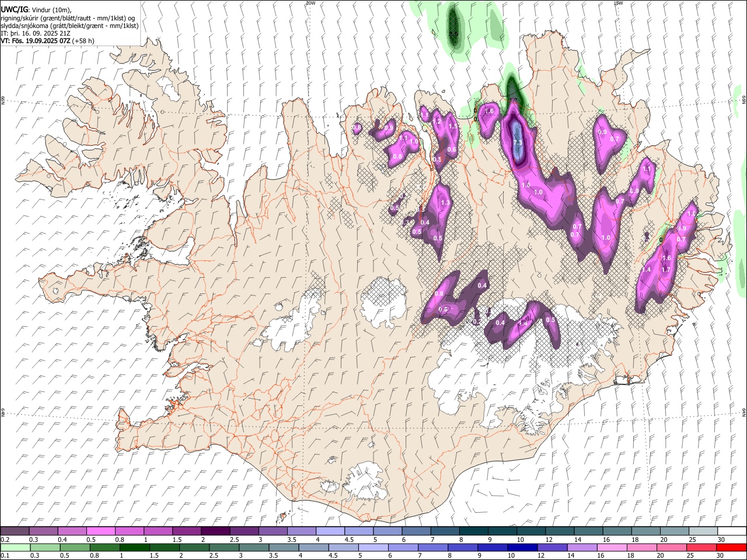Click the snow scale swatch between 0.2 and 0.3
Image resolution: width=747 pixels, height=560 pixels.
tap(15, 531)
